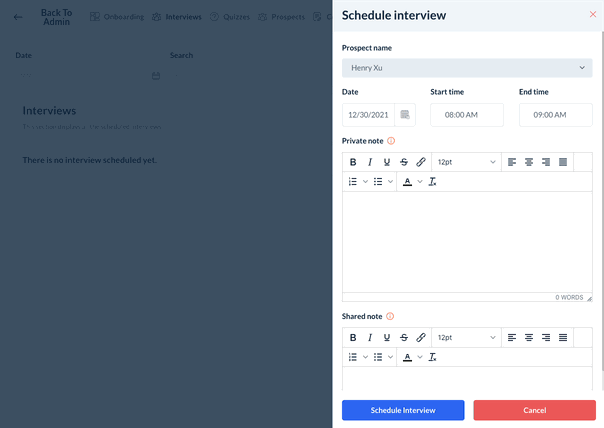Expand text color options in Shared note

(x=420, y=357)
